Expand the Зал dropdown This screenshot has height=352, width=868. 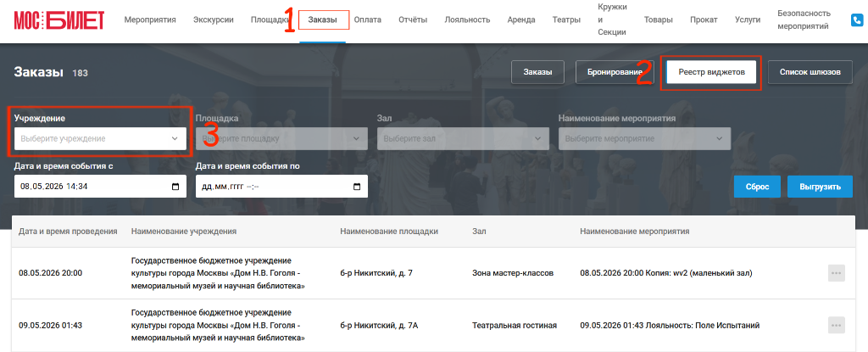point(464,138)
